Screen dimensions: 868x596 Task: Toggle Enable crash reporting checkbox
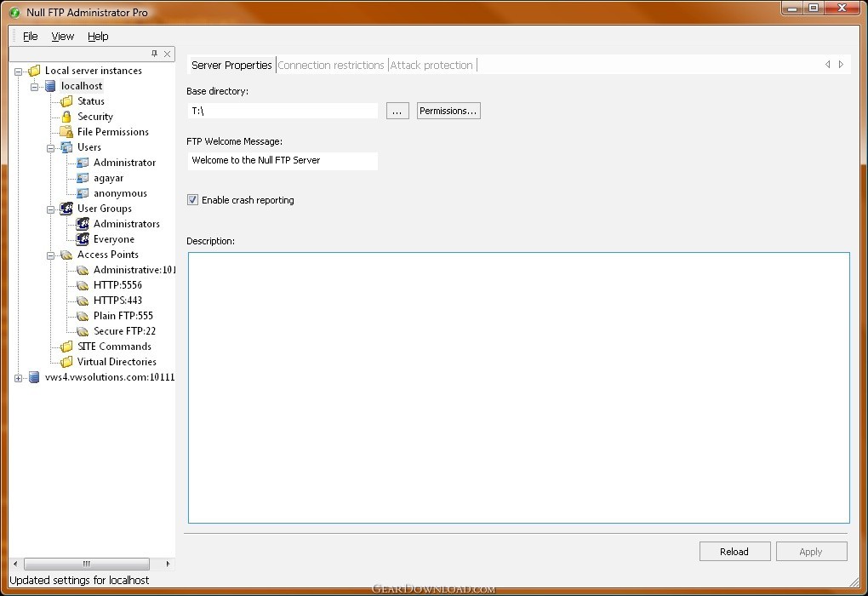(x=192, y=200)
